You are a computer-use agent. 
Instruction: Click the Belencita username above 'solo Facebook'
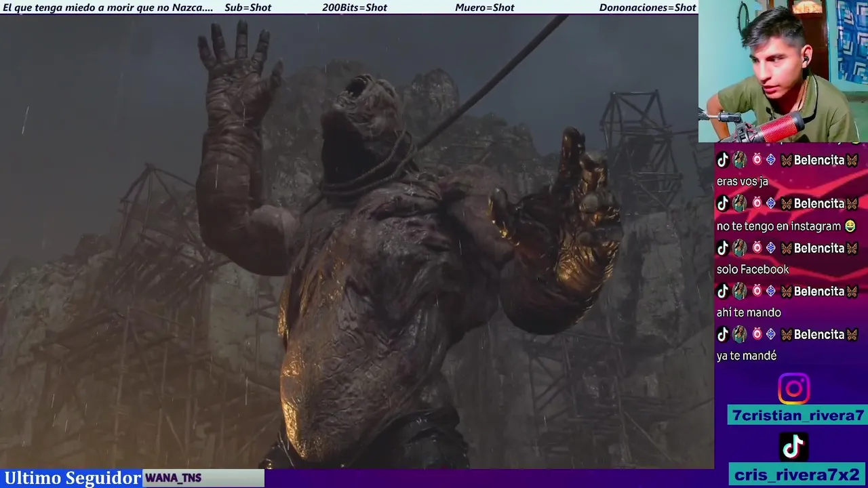pos(819,247)
